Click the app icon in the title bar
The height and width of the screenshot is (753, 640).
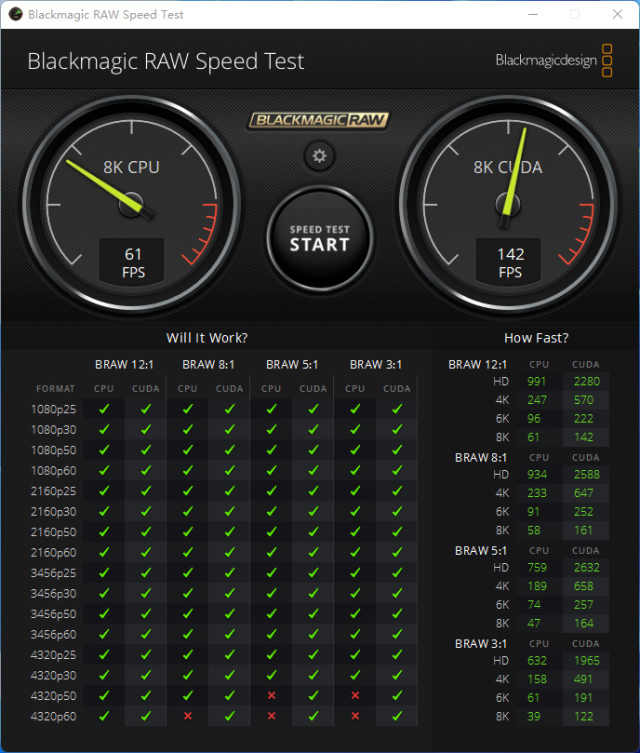pos(14,14)
